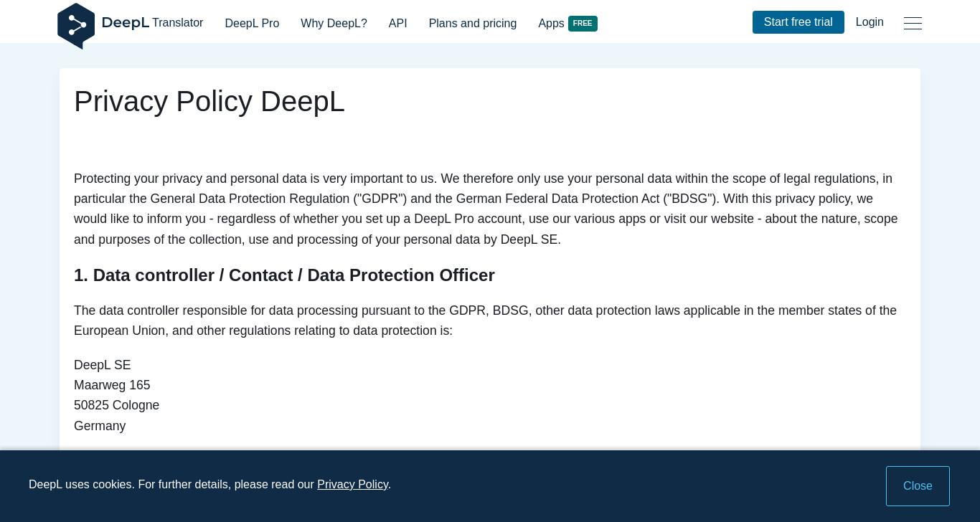Go to the API page
This screenshot has width=980, height=522.
point(397,24)
